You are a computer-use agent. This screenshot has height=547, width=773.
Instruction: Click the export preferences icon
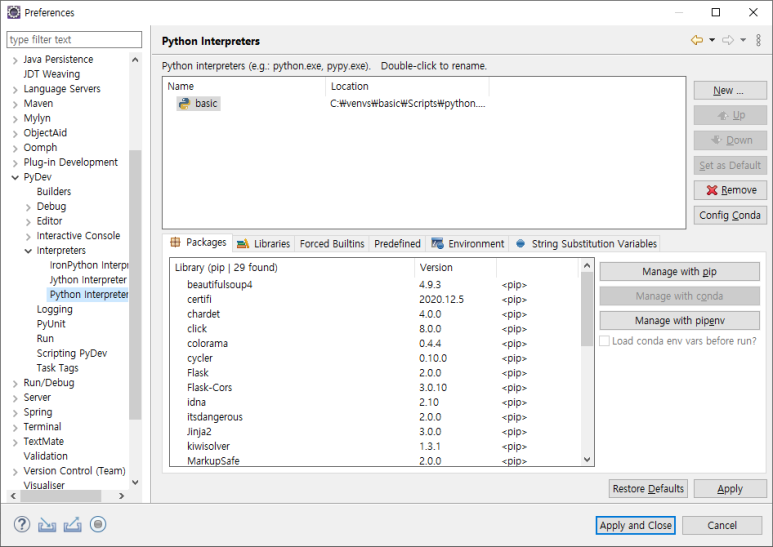(72, 525)
